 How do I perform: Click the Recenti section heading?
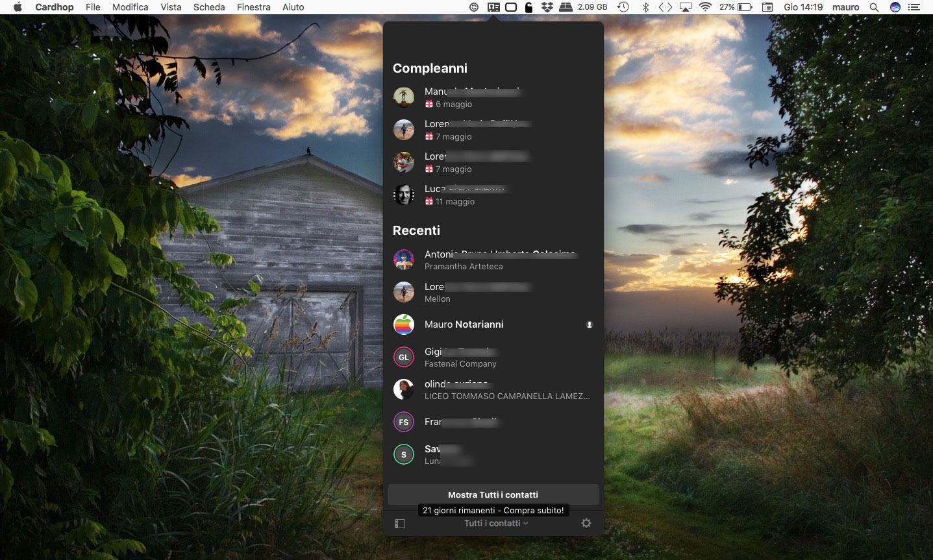pos(416,230)
